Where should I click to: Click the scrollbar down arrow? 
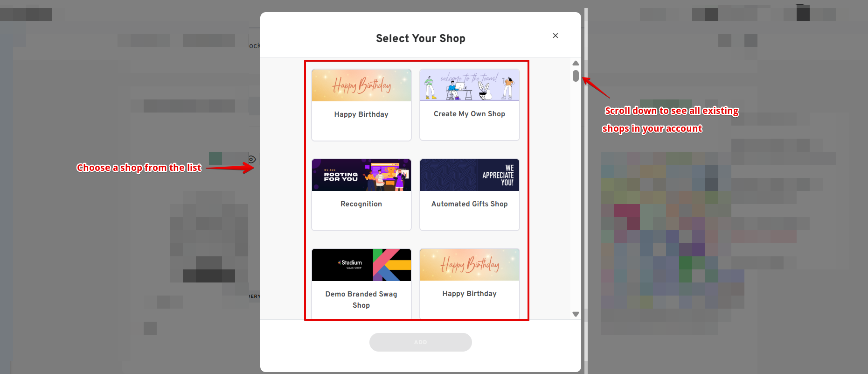tap(576, 314)
